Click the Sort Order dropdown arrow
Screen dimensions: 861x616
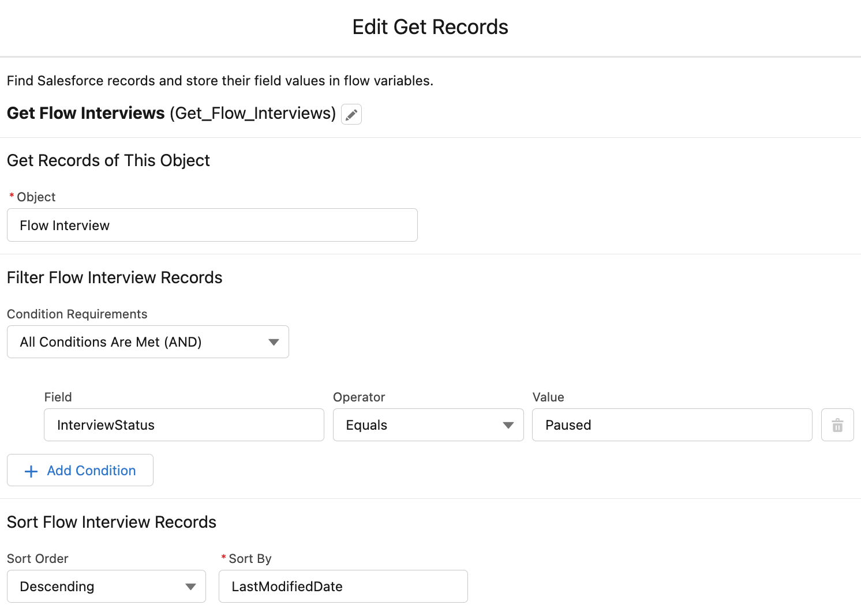click(190, 586)
